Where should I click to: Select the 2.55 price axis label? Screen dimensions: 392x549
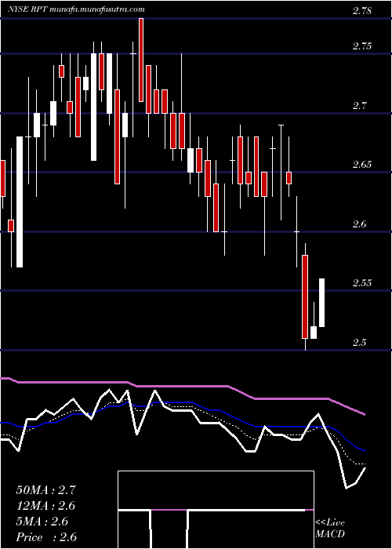tap(362, 282)
